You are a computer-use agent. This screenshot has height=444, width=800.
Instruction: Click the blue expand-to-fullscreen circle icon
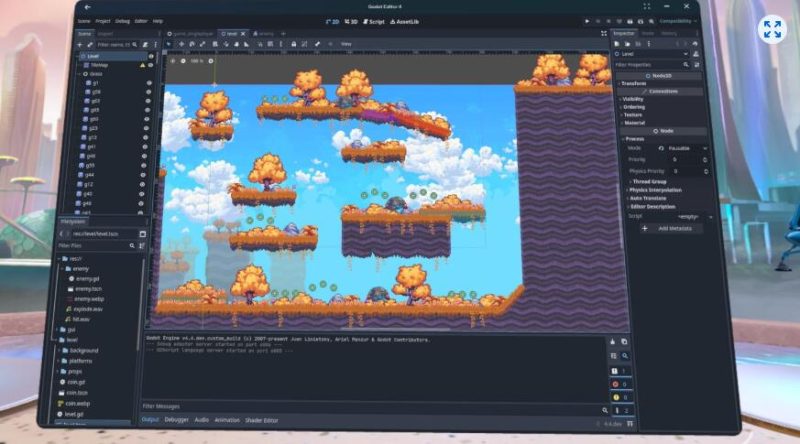point(772,29)
